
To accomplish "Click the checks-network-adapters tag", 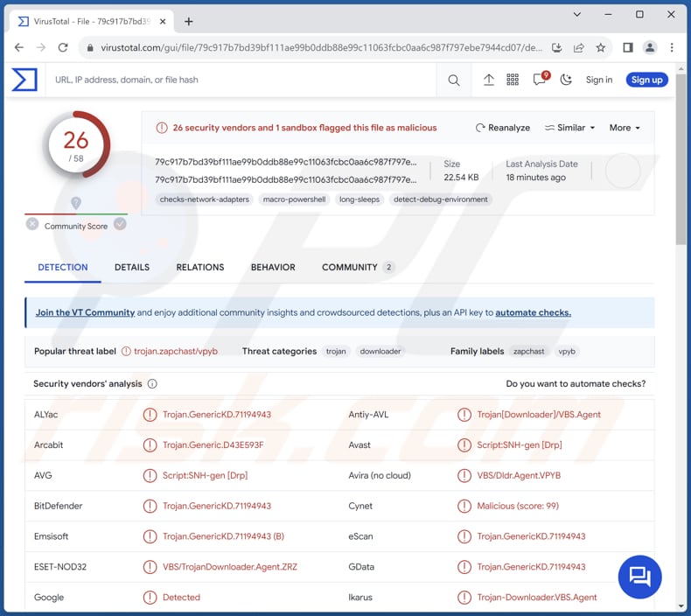I will [204, 199].
